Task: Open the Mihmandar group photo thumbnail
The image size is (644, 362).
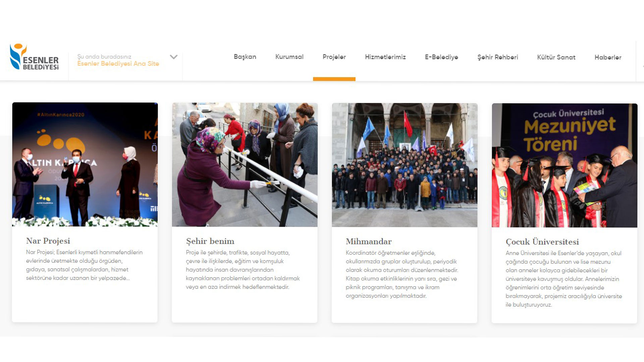Action: [405, 165]
